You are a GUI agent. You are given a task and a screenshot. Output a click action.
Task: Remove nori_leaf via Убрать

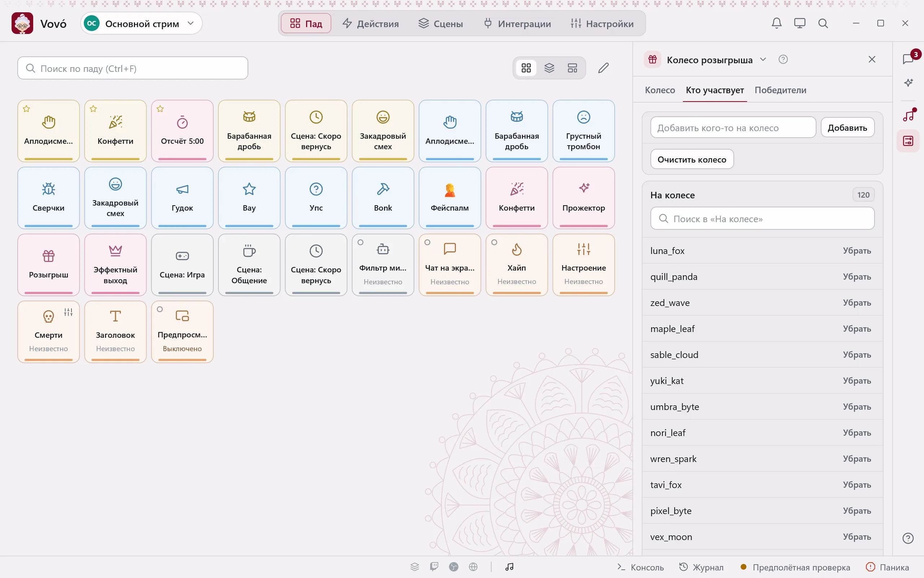click(x=857, y=433)
